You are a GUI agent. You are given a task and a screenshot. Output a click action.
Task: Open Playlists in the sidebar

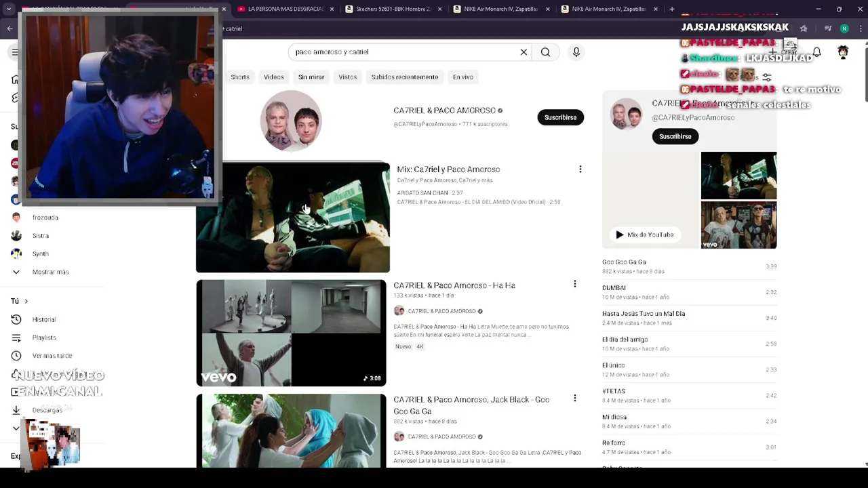(44, 338)
